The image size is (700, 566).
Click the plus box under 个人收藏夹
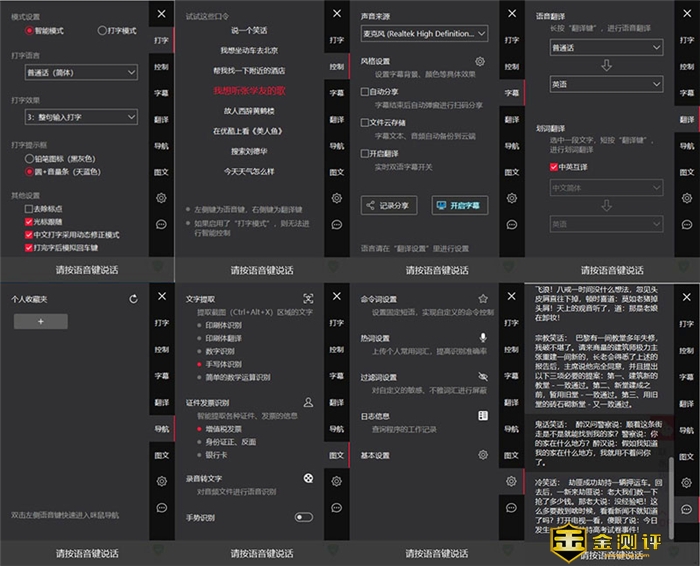click(x=39, y=322)
